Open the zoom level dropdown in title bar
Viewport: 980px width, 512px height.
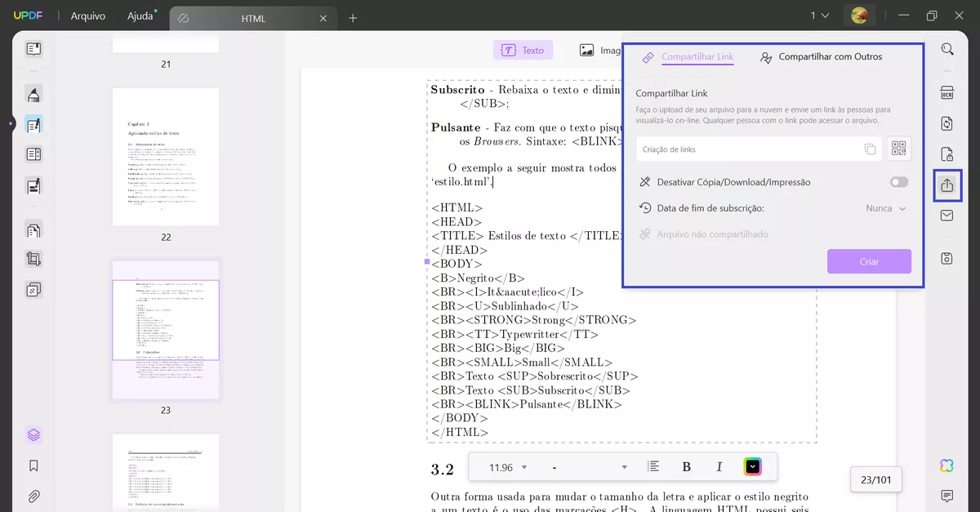(x=818, y=15)
